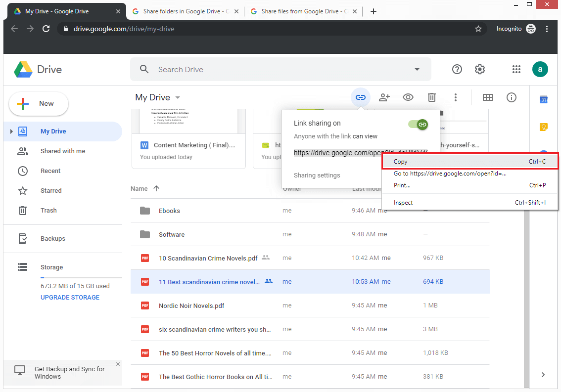Viewport: 561px width, 392px height.
Task: Select The 50 Best Horror Novels file
Action: (x=310, y=353)
